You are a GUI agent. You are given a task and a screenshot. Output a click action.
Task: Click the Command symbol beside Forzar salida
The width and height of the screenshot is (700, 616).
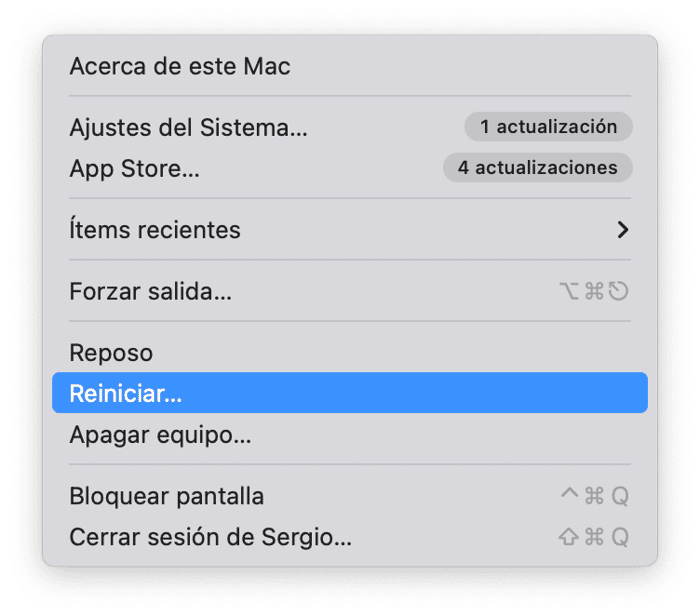click(x=594, y=292)
